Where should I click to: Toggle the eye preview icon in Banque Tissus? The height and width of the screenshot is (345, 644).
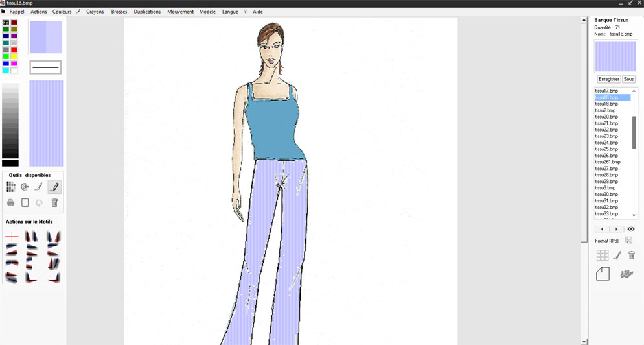631,229
